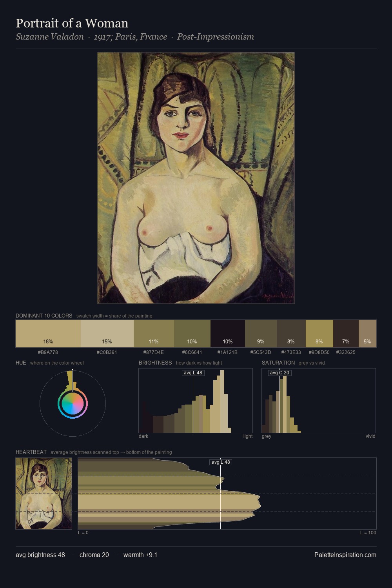Click the dark axis label under Brightness
The width and height of the screenshot is (392, 588).
pos(143,436)
